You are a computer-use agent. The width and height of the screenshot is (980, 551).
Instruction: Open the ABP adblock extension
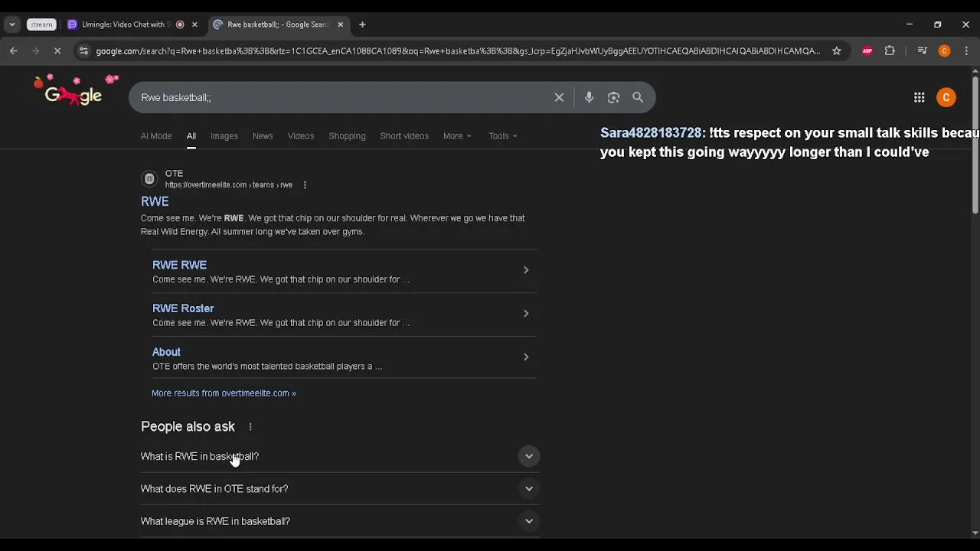click(867, 51)
